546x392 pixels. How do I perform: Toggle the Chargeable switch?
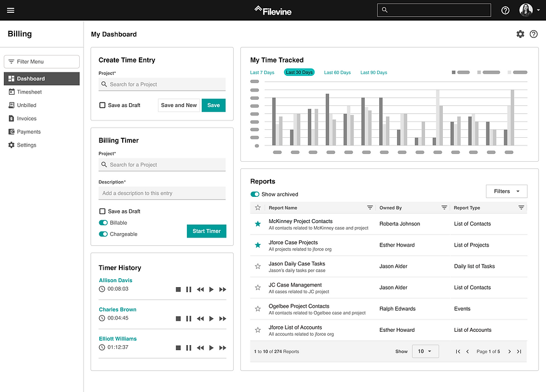103,234
